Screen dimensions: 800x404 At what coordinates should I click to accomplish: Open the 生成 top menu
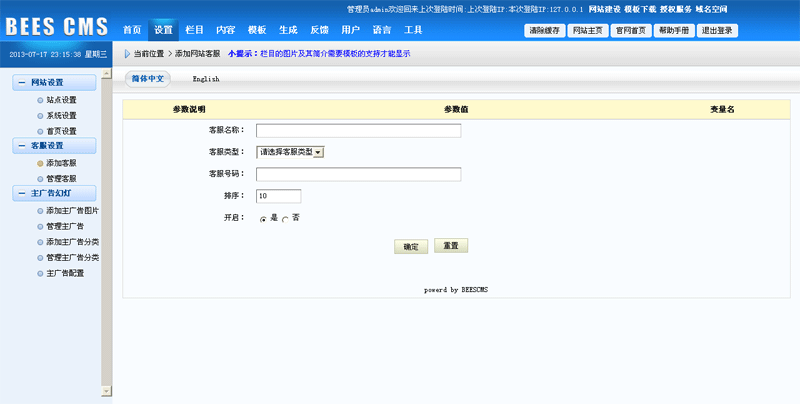(x=288, y=30)
